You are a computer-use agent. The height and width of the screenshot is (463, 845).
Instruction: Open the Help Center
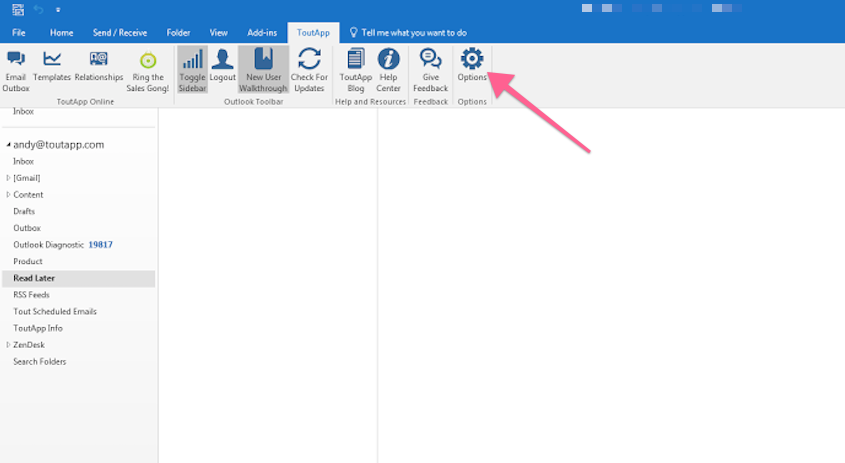388,69
